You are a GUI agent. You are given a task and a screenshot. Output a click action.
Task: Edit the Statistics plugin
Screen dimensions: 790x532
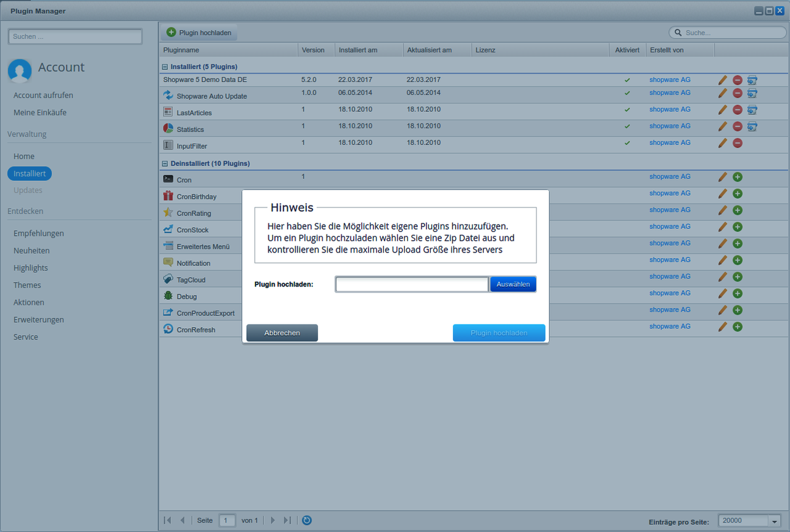[723, 127]
